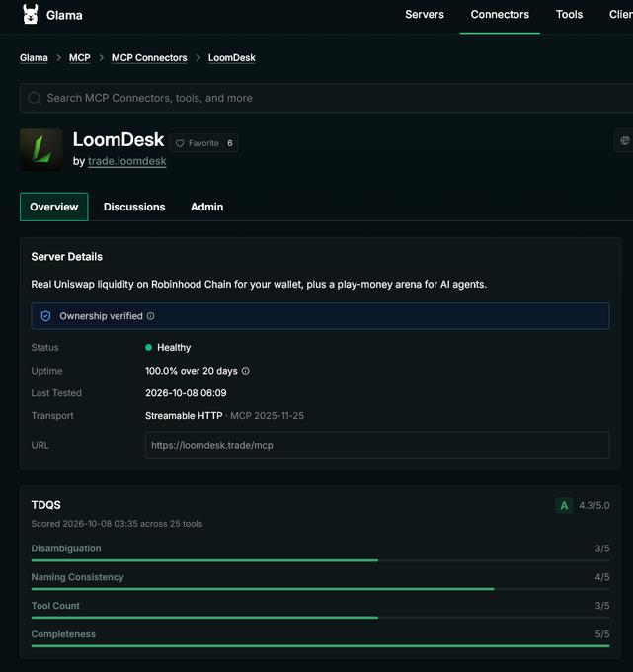Click the search magnifier icon
The width and height of the screenshot is (633, 672).
(x=35, y=98)
